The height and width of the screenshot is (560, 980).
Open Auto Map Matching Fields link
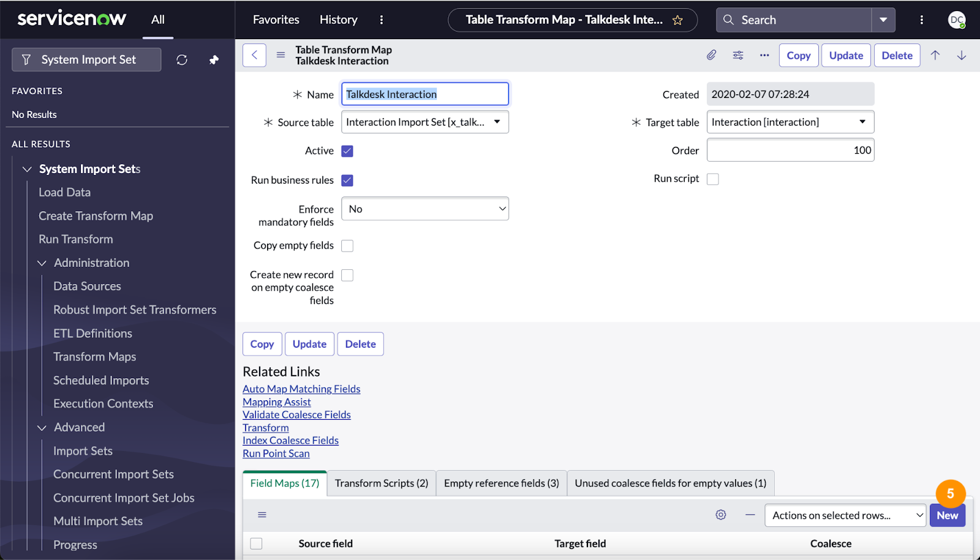301,389
